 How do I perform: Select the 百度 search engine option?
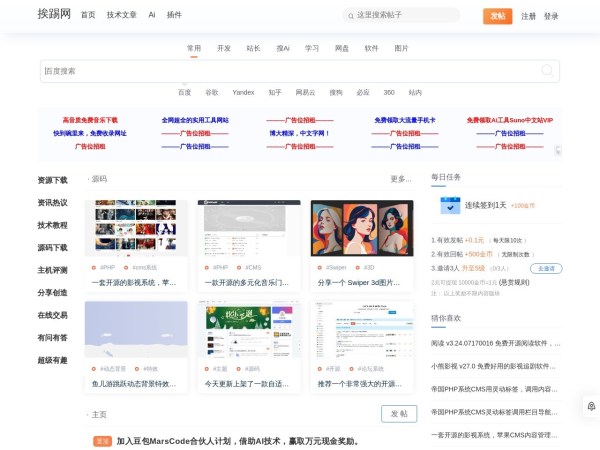pos(184,92)
